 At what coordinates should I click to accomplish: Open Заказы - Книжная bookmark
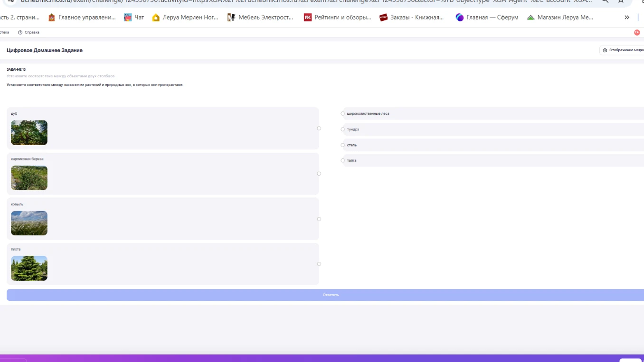(x=412, y=18)
